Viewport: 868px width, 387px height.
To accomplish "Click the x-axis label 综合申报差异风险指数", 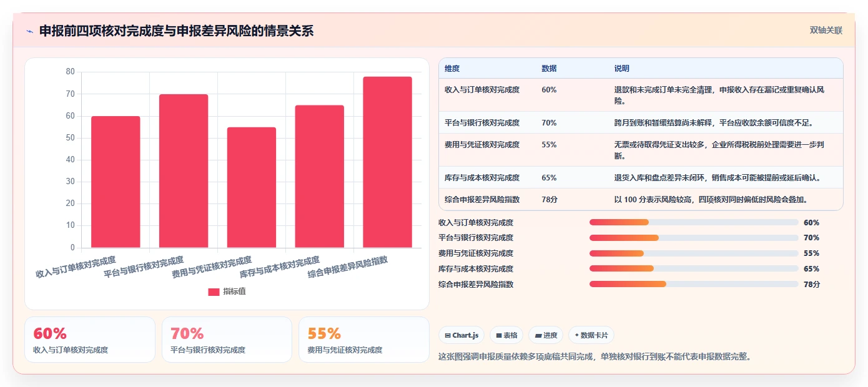I will (x=348, y=267).
